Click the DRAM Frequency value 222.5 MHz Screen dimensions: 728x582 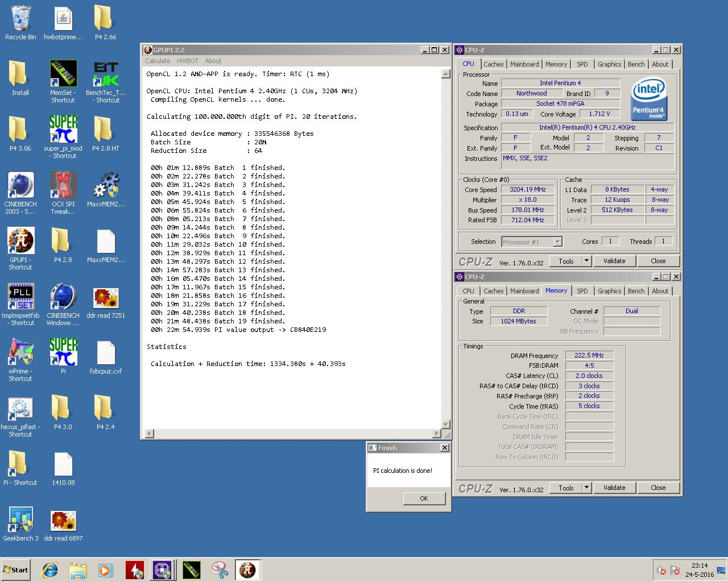tap(589, 355)
